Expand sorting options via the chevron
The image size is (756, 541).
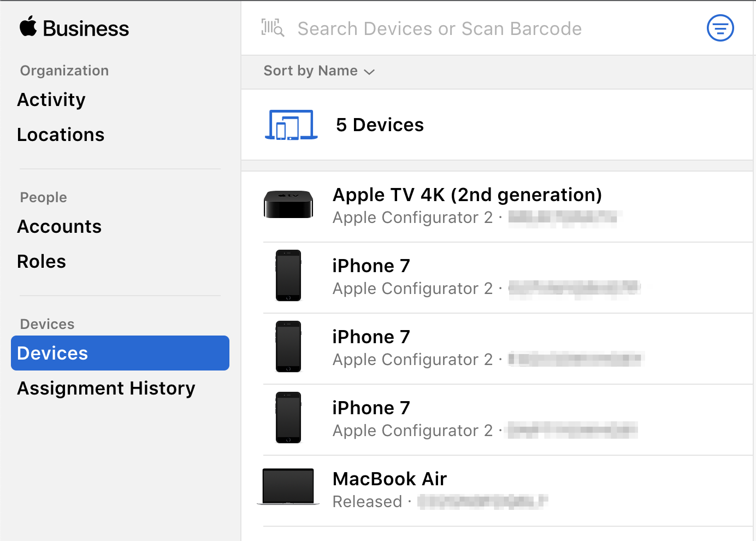369,72
